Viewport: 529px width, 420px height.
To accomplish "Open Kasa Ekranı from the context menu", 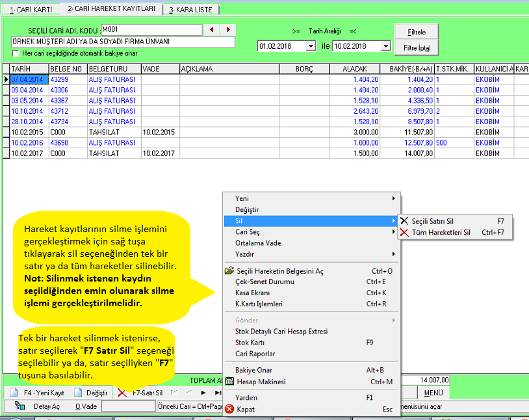I will (311, 293).
